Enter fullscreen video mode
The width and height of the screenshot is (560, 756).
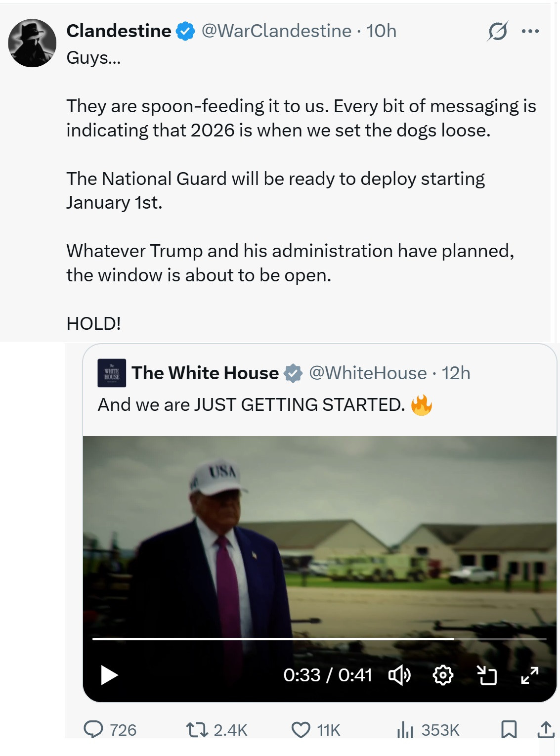pyautogui.click(x=530, y=675)
